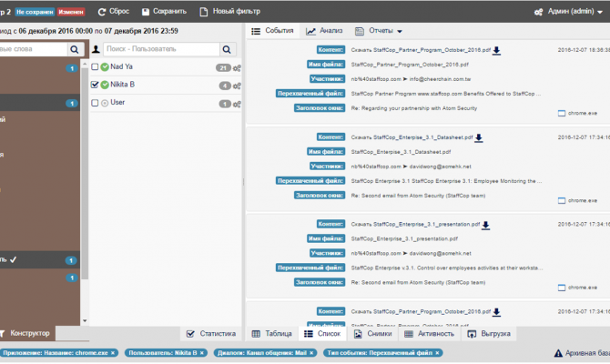Toggle the Статистика checkbox
The height and width of the screenshot is (364, 610).
(x=190, y=334)
